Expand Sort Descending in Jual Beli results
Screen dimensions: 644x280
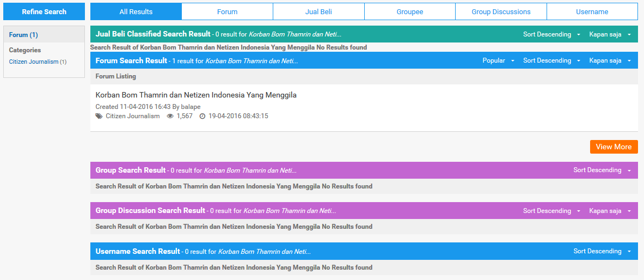coord(551,34)
